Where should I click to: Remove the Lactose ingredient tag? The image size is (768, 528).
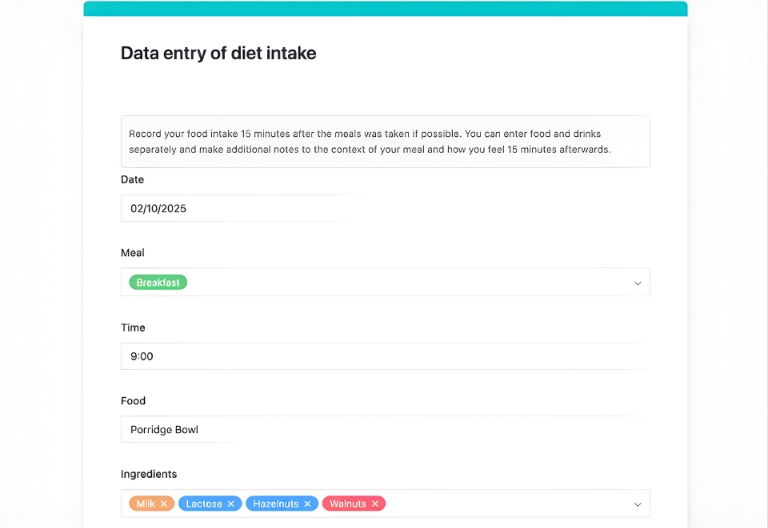pos(231,504)
